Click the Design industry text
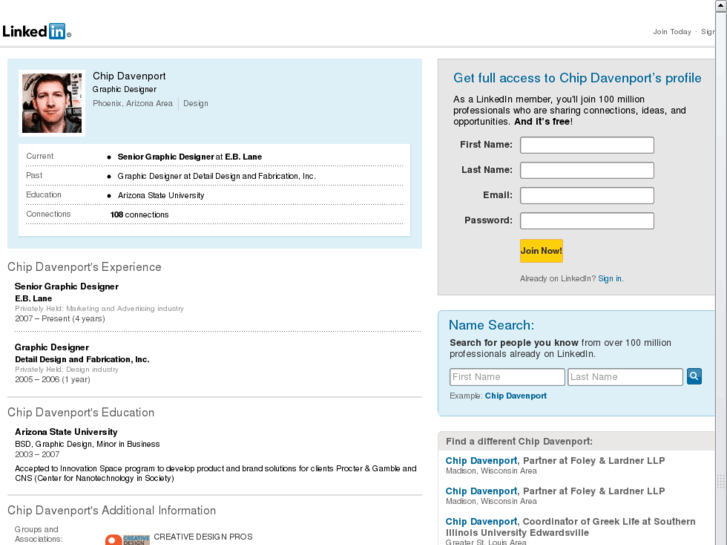Viewport: 727px width, 545px height. [196, 103]
